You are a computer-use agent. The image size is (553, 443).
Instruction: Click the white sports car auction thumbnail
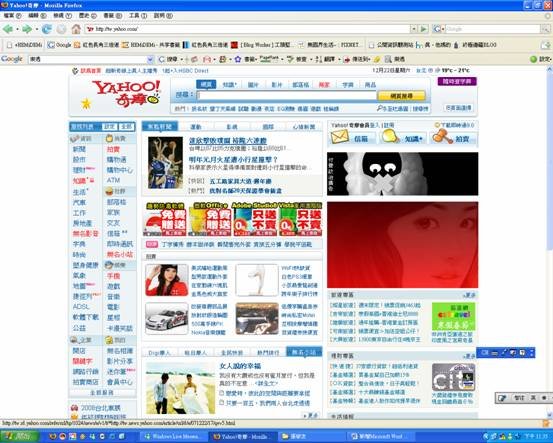(x=166, y=319)
